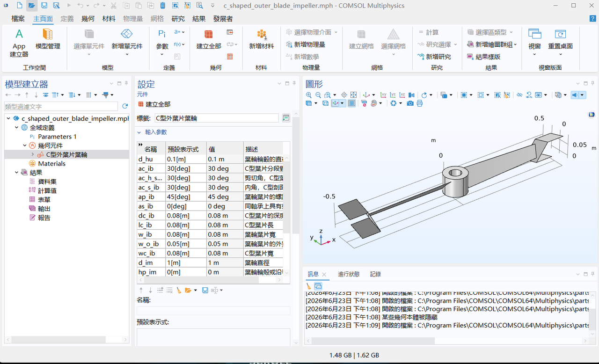Viewport: 599px width, 364px height.
Task: Switch to the 定義 ribbon tab
Action: point(67,19)
